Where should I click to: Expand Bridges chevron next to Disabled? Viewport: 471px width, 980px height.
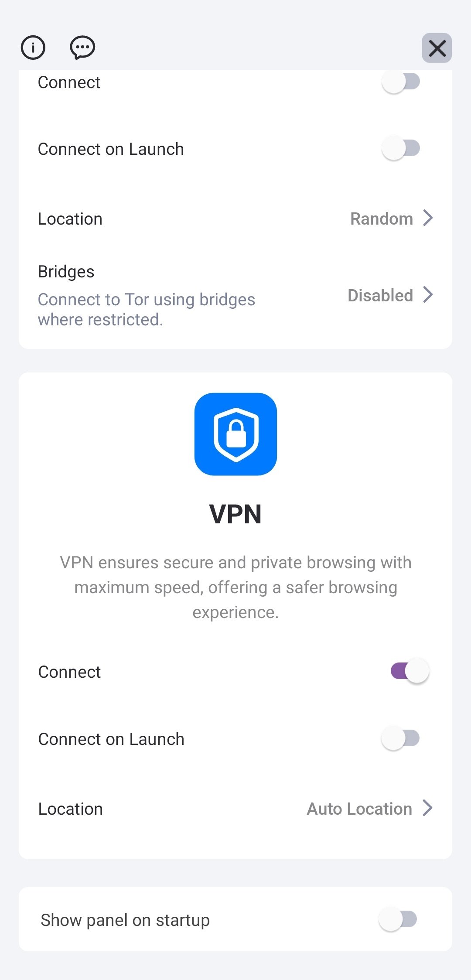(x=428, y=295)
